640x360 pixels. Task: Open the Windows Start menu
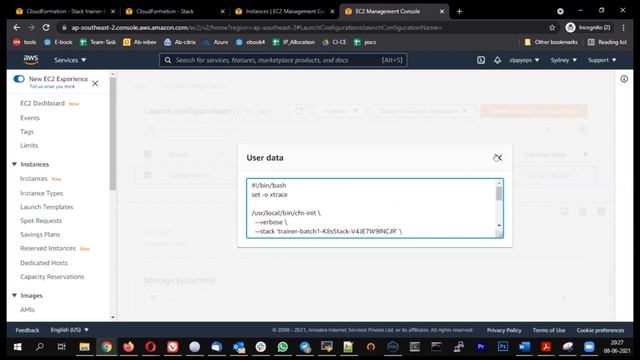(x=18, y=347)
